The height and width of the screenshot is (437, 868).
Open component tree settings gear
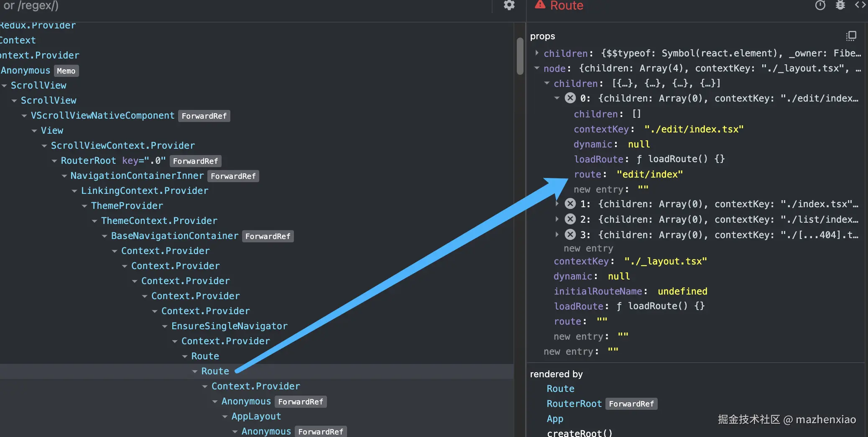pos(509,5)
